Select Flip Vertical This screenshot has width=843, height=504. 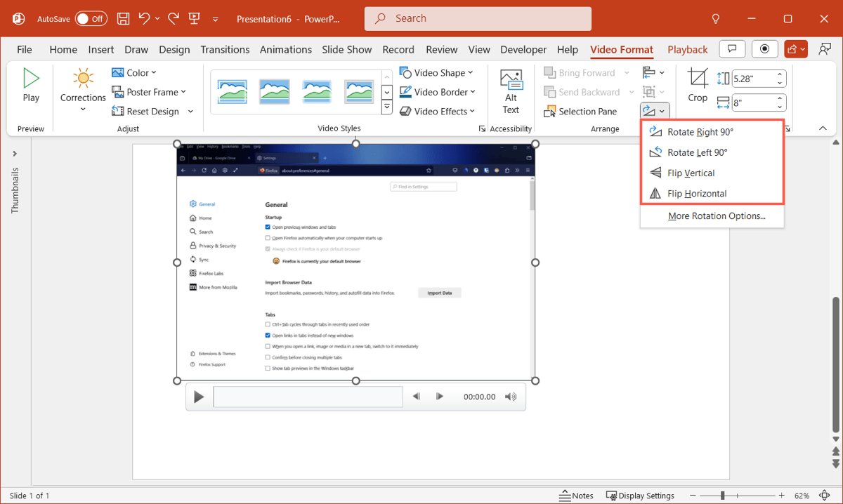pyautogui.click(x=712, y=173)
